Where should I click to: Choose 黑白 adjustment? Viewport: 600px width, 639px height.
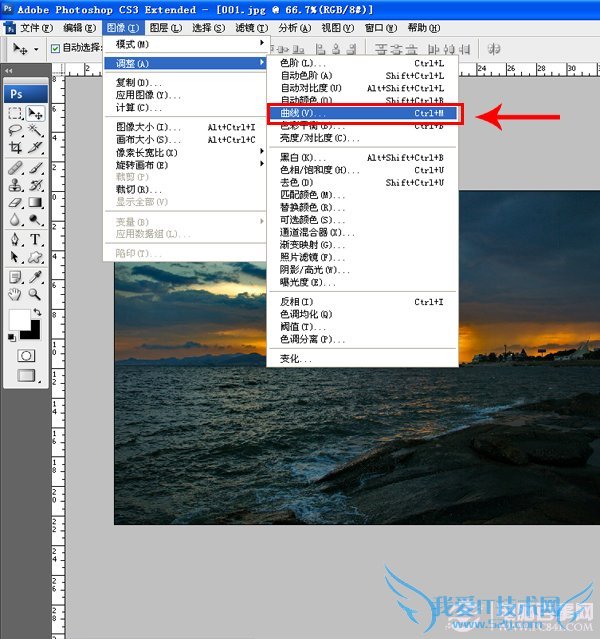[362, 157]
